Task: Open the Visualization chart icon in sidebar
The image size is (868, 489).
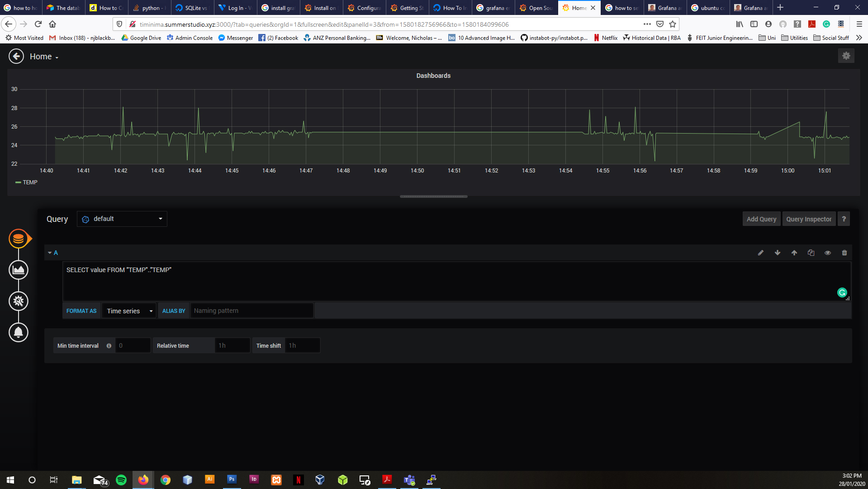Action: click(x=19, y=270)
